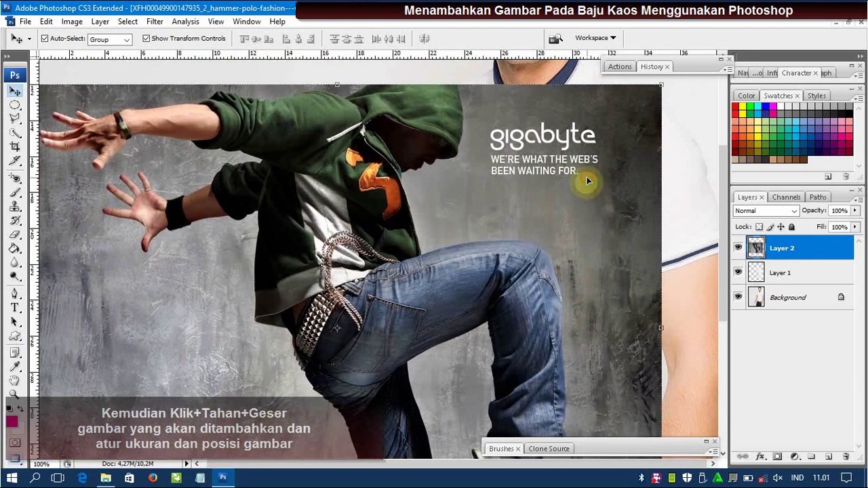Select the Red Eye healing tool
The height and width of the screenshot is (488, 868).
pyautogui.click(x=15, y=178)
